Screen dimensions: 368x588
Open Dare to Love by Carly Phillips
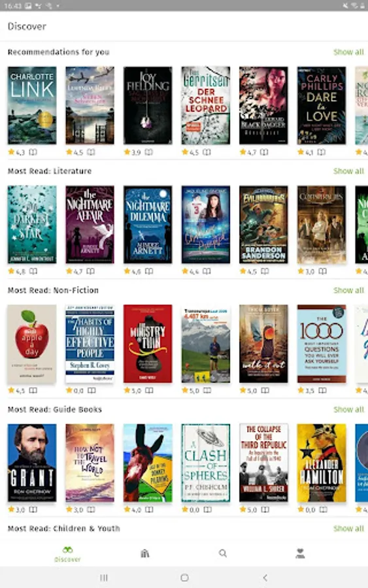coord(322,105)
